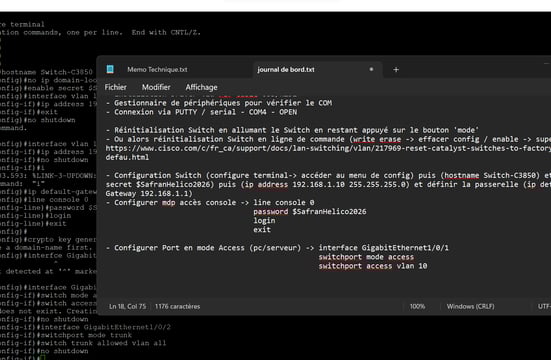This screenshot has height=360, width=551.
Task: Open the Modifier menu
Action: 156,87
